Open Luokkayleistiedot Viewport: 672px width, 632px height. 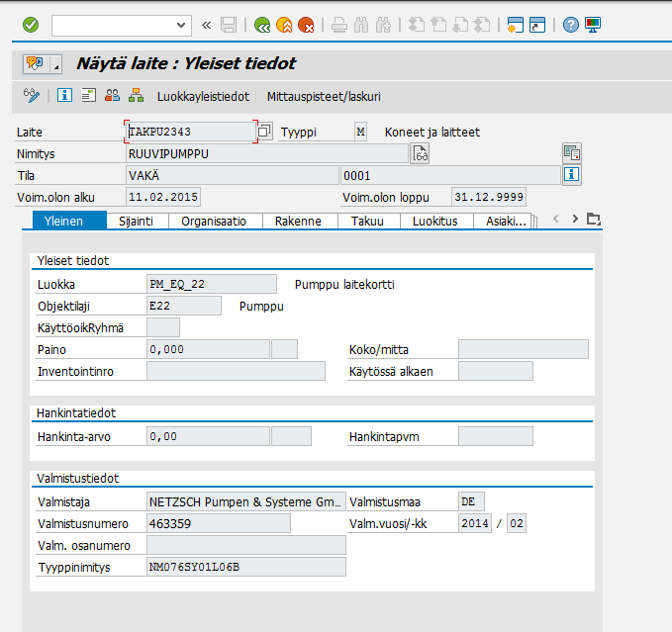203,97
